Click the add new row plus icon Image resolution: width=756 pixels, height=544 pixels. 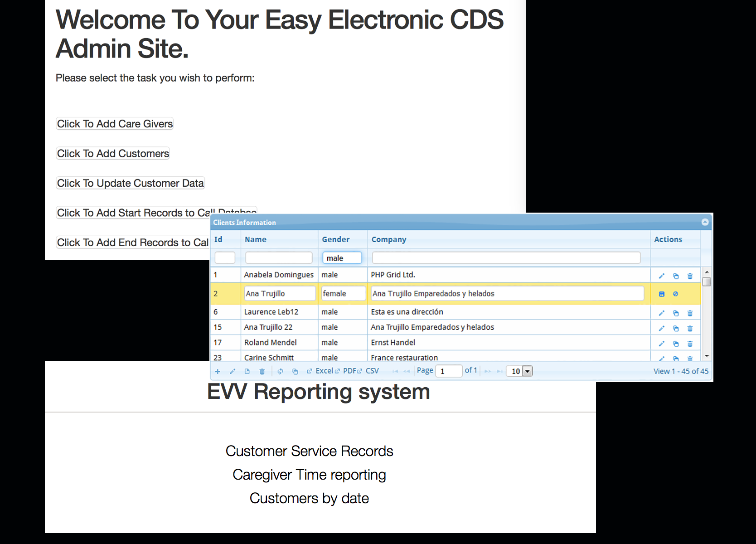click(x=218, y=371)
